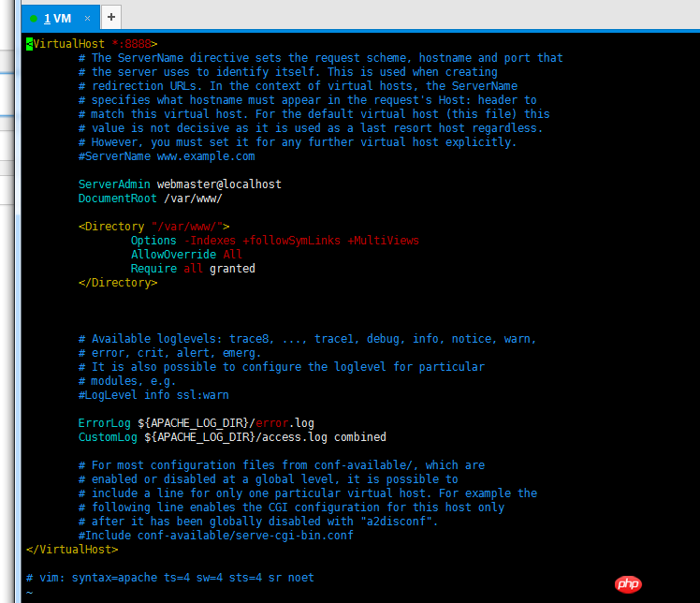The height and width of the screenshot is (603, 700).
Task: Click '+MultiViews' option
Action: click(x=383, y=241)
